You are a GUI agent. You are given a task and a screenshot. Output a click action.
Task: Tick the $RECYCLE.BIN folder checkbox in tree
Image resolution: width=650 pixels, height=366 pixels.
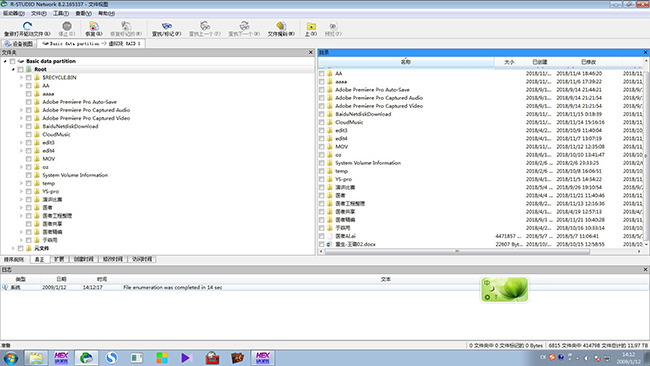coord(29,78)
